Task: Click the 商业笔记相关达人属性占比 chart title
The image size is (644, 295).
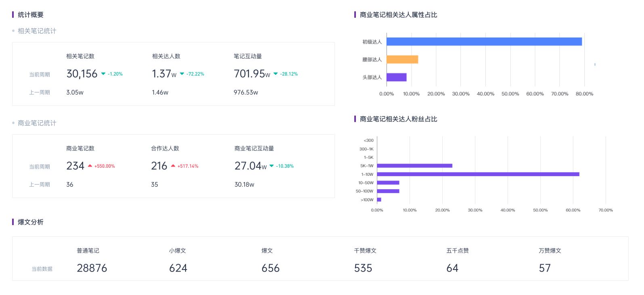Action: click(399, 15)
